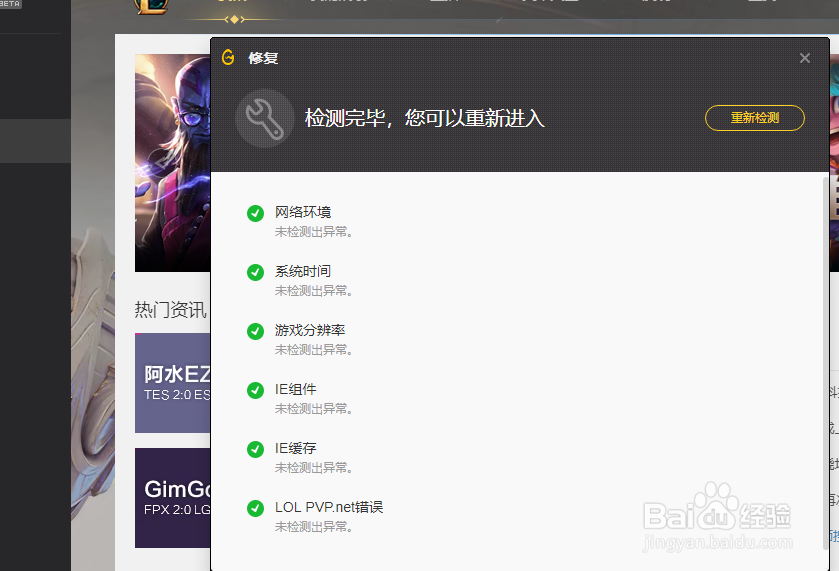Click 未检测出异常 under LOL PVP.net错误

click(x=313, y=527)
